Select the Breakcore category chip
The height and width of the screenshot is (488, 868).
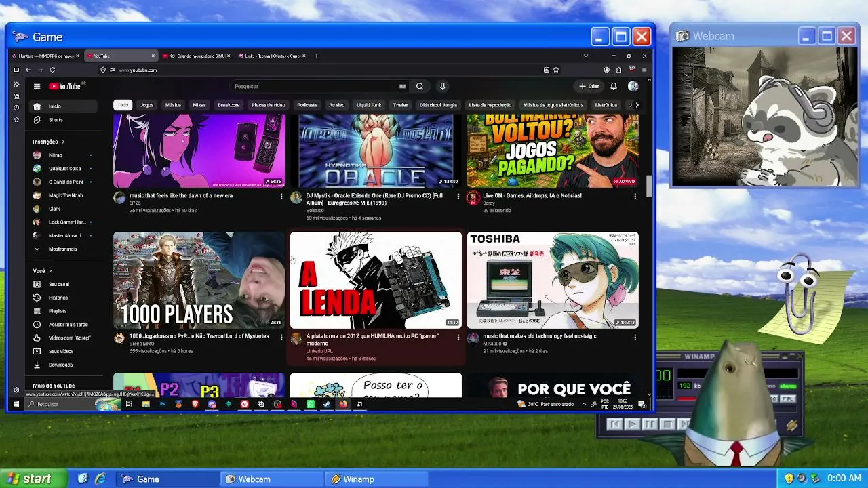(229, 105)
